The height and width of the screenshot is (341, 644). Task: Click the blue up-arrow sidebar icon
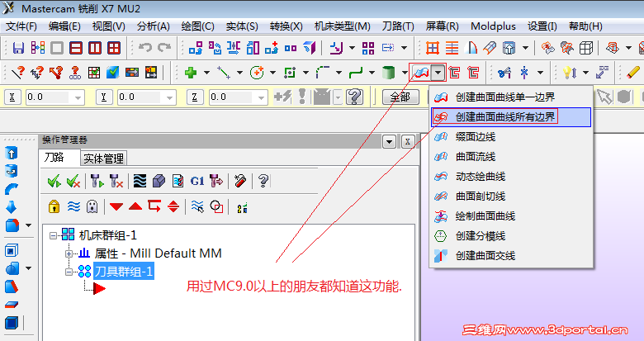pos(11,153)
